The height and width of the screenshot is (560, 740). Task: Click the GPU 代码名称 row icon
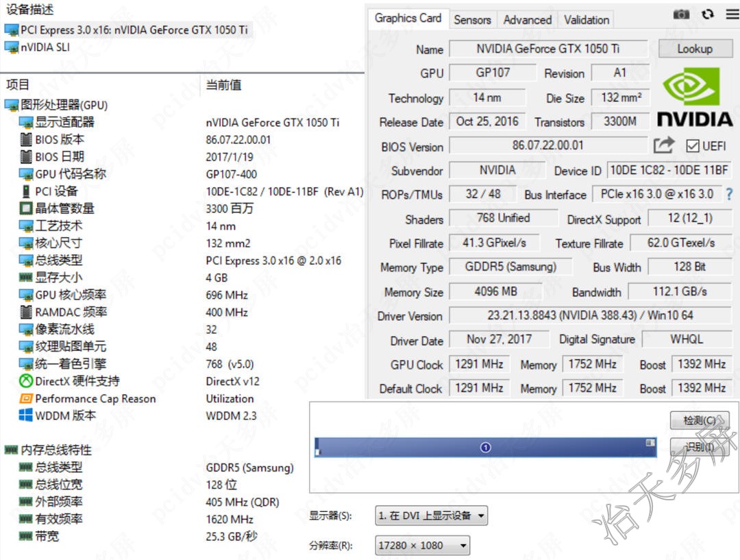click(26, 174)
